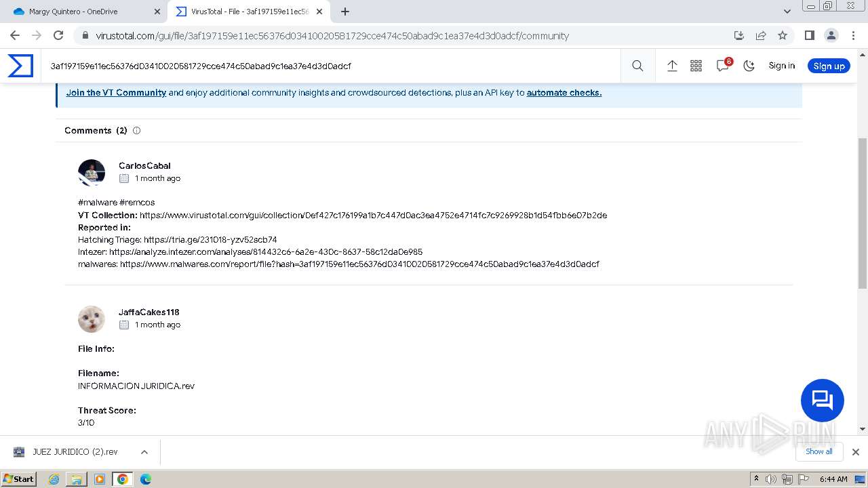Click the 6:44 AM taskbar clock
The height and width of the screenshot is (488, 868).
pyautogui.click(x=833, y=479)
